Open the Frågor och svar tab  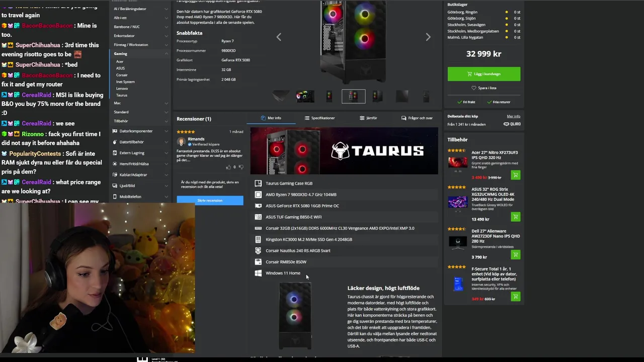tap(417, 118)
